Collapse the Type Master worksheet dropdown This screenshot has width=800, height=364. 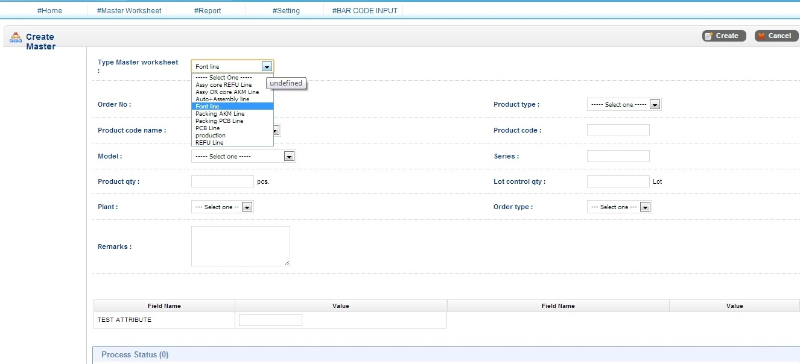267,66
